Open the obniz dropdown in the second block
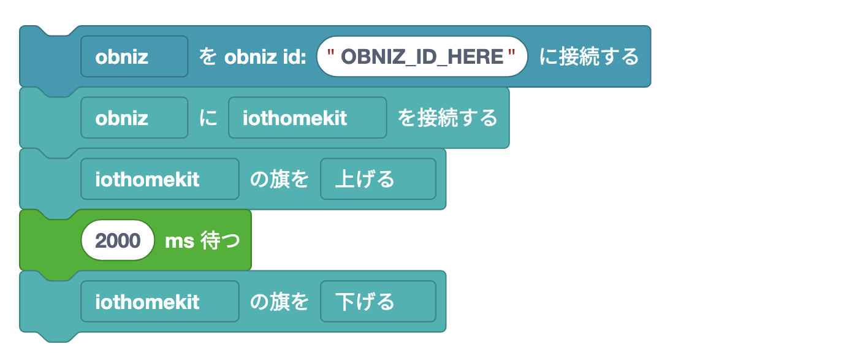 134,118
